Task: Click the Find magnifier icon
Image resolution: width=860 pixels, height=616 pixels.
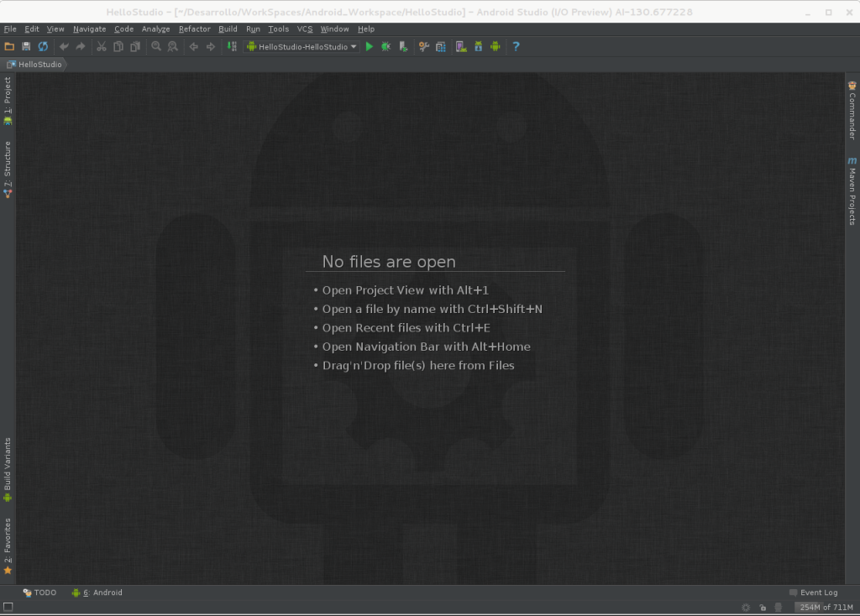Action: pos(156,47)
